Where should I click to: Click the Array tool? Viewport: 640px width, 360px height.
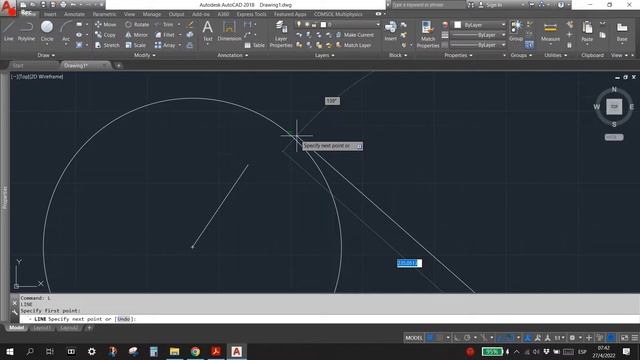coord(165,45)
